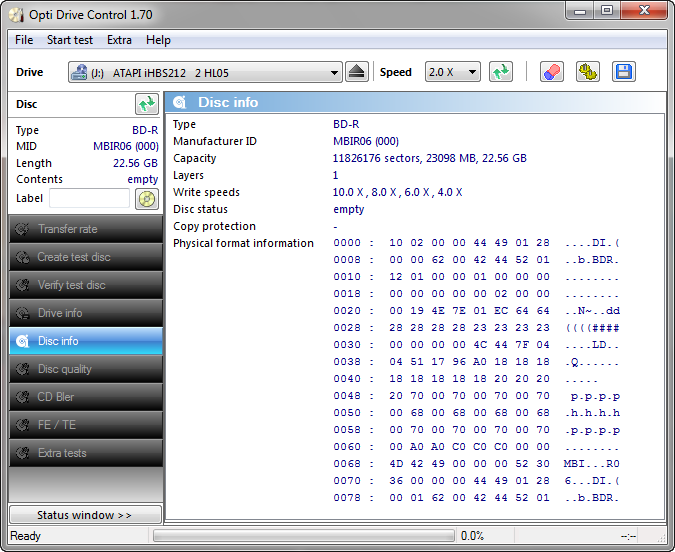Click the Length 22.56 GB value in sidebar
The width and height of the screenshot is (675, 552).
[x=135, y=163]
